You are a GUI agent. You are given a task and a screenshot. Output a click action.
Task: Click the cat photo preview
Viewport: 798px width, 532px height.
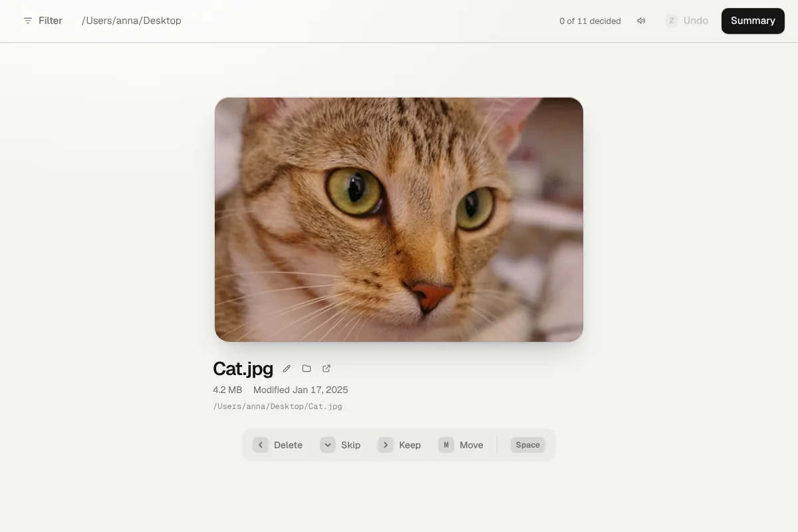399,219
